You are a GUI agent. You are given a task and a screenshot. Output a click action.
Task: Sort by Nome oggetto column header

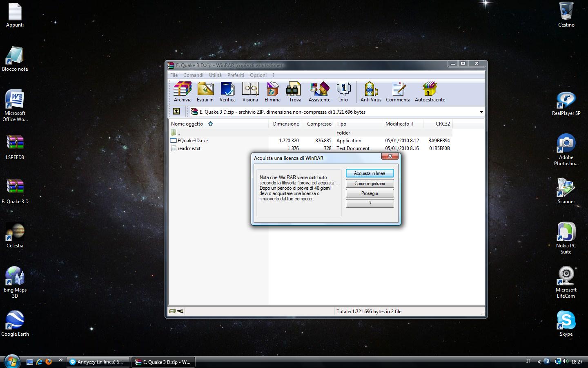[218, 124]
